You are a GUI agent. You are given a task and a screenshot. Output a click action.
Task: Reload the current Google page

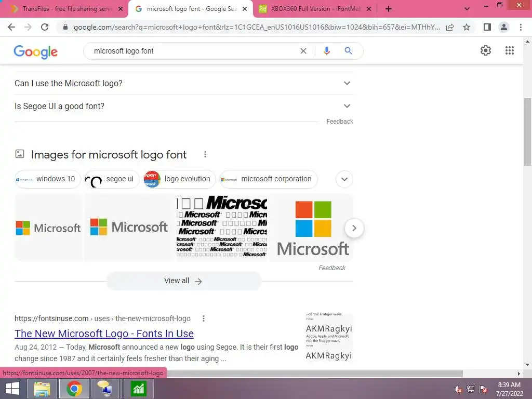click(x=45, y=27)
